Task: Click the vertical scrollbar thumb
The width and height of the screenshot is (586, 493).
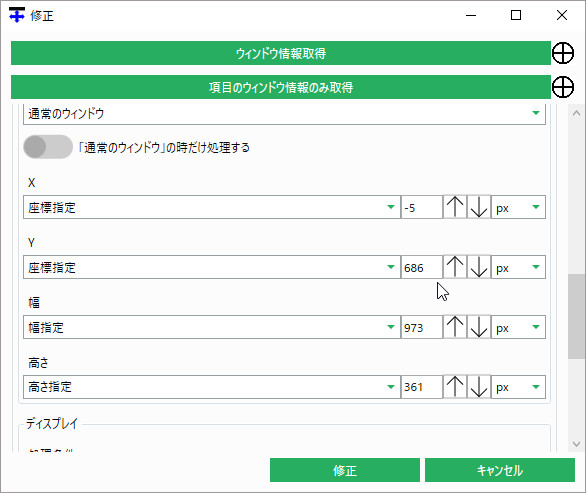Action: tap(577, 316)
